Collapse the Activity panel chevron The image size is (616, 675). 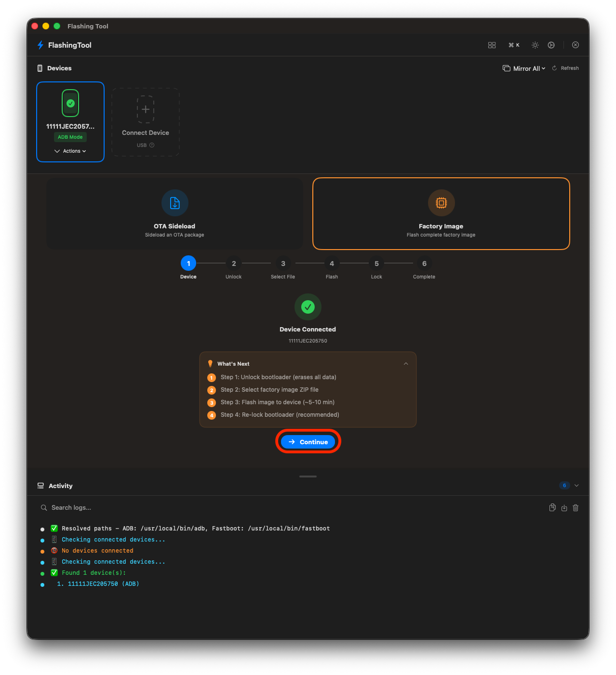576,486
